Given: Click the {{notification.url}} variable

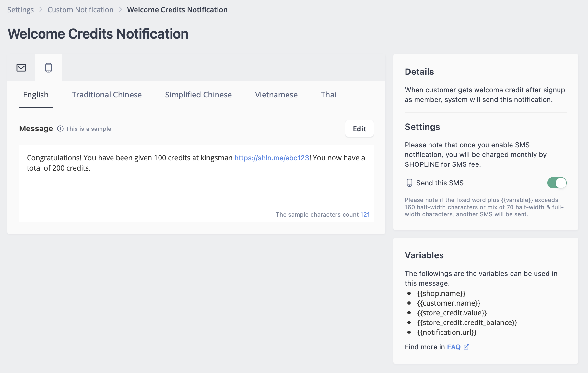Looking at the screenshot, I should 447,333.
